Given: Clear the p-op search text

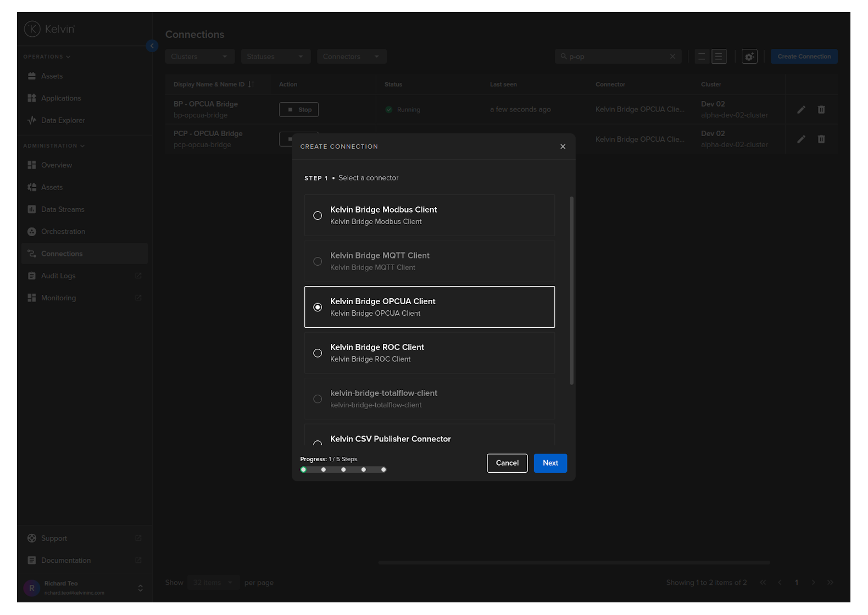Looking at the screenshot, I should [x=672, y=57].
